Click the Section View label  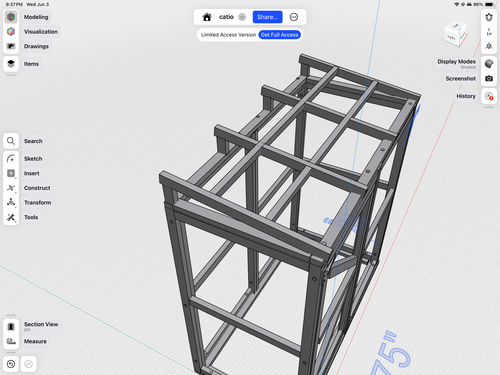(41, 324)
